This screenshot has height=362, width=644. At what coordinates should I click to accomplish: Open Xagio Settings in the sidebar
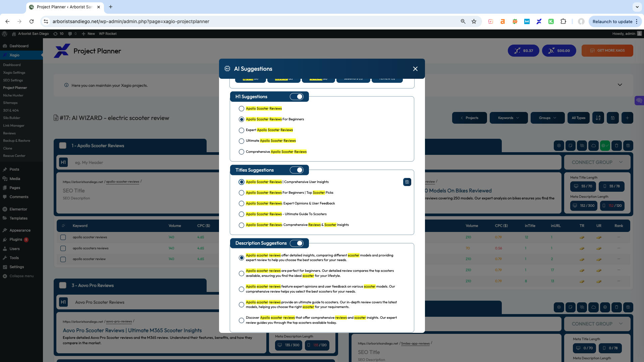pos(14,72)
